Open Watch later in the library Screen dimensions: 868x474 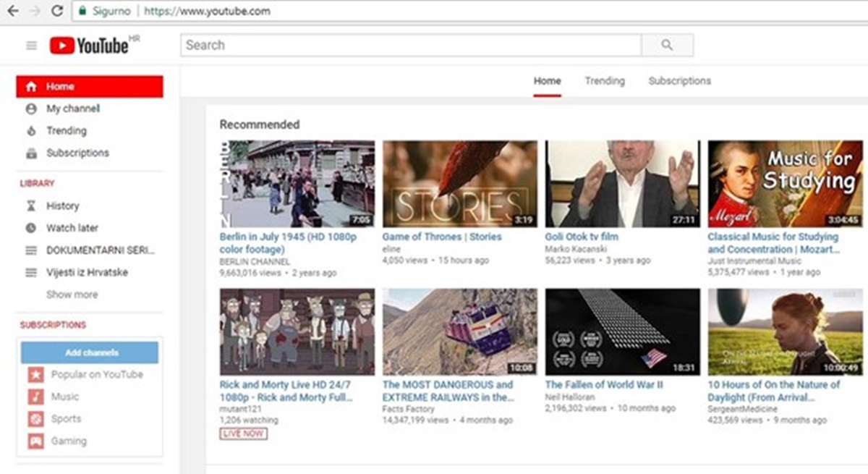pos(72,228)
